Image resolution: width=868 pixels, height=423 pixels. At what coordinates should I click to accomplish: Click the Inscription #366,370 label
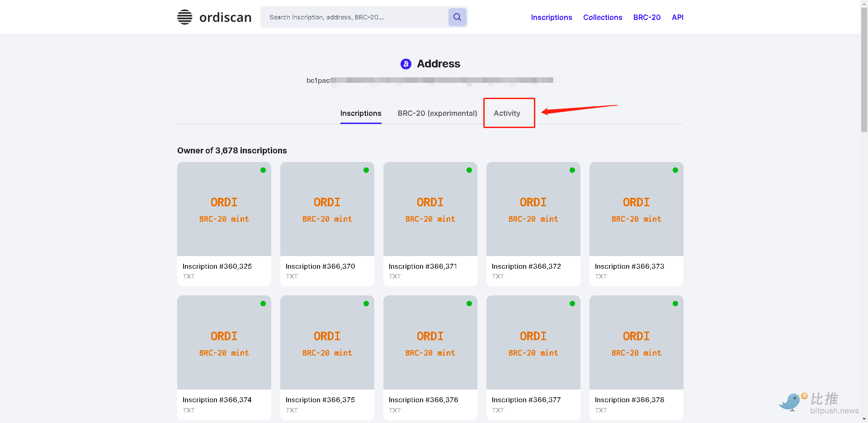320,266
